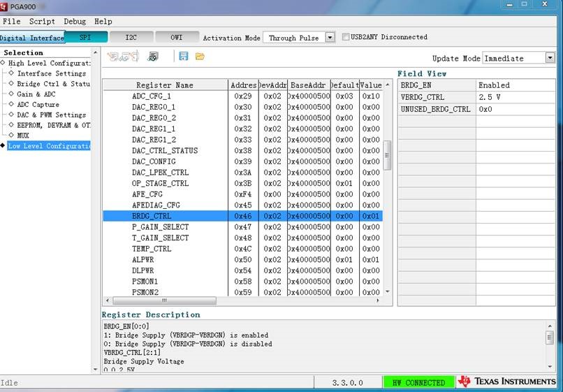Click the Texas Instruments logo in status bar

[x=507, y=382]
